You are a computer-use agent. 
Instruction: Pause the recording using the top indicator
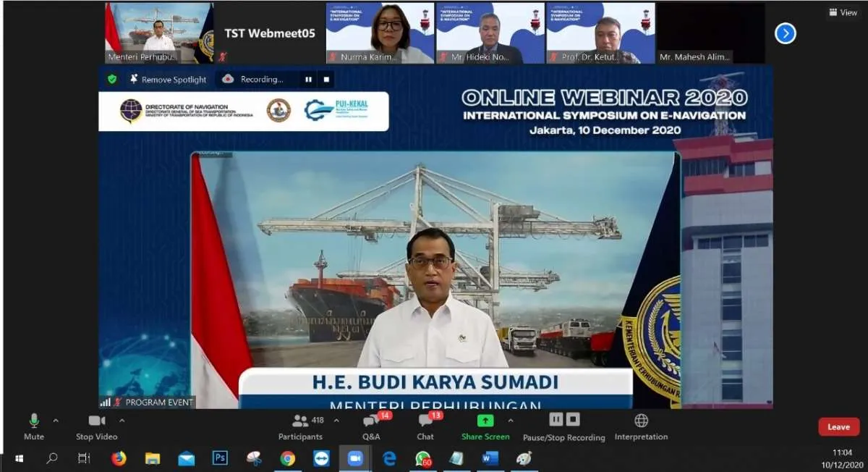coord(307,79)
